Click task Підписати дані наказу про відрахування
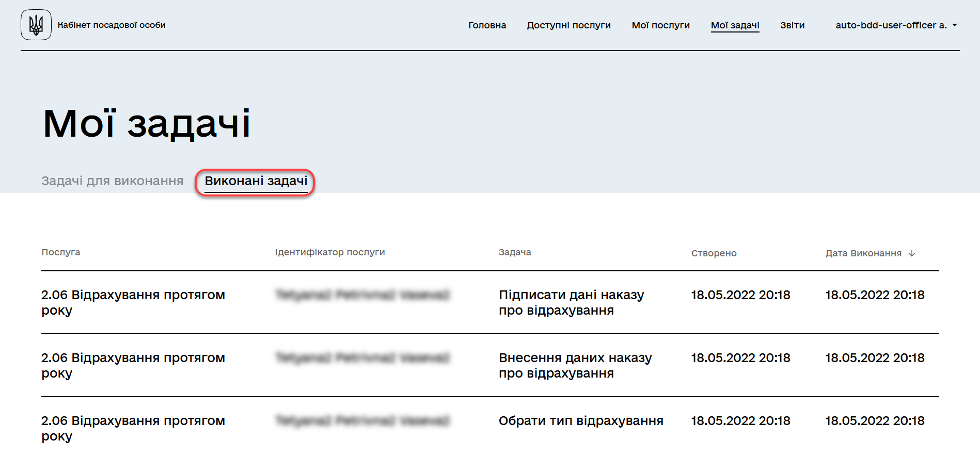 pos(571,303)
